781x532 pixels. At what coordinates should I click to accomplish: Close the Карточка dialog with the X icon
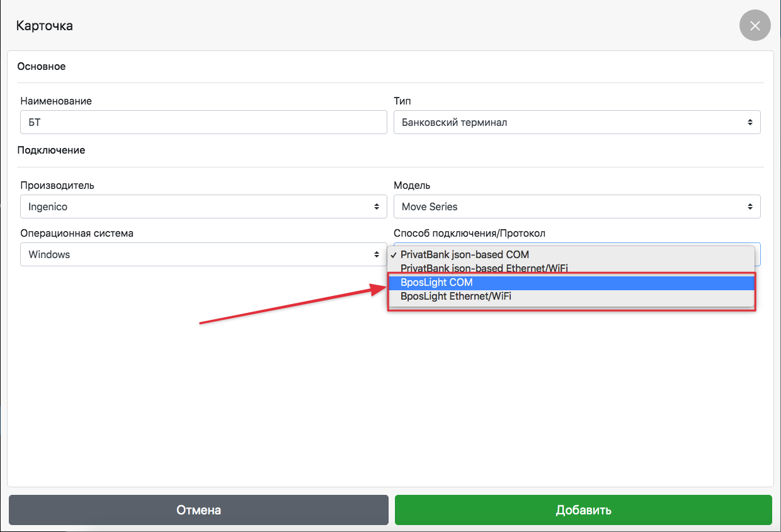tap(755, 26)
